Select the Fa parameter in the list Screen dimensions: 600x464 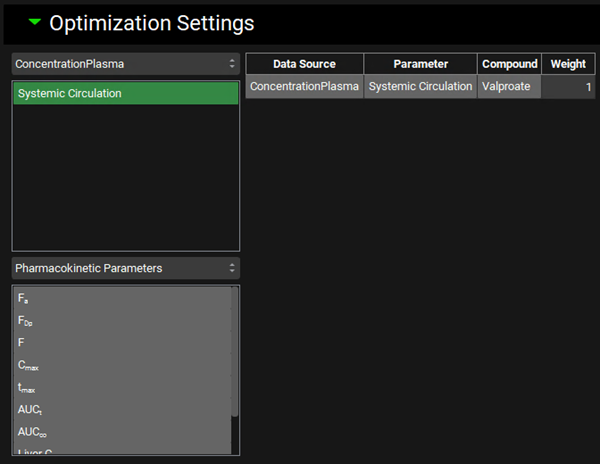[120, 298]
